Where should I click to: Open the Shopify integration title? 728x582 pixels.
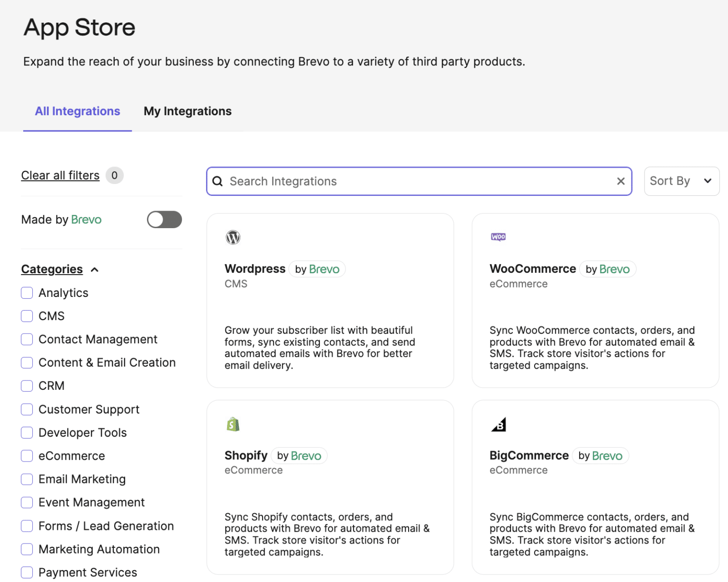(x=246, y=455)
